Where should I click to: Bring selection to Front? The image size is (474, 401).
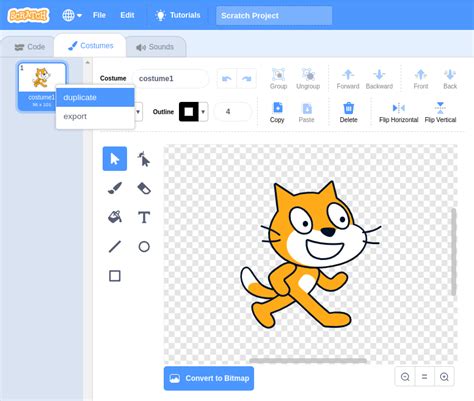(x=421, y=79)
